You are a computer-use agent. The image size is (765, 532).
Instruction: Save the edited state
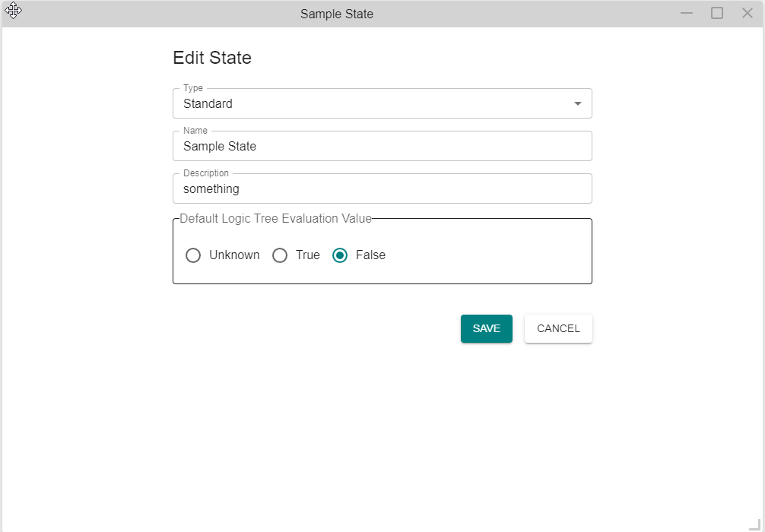click(487, 328)
